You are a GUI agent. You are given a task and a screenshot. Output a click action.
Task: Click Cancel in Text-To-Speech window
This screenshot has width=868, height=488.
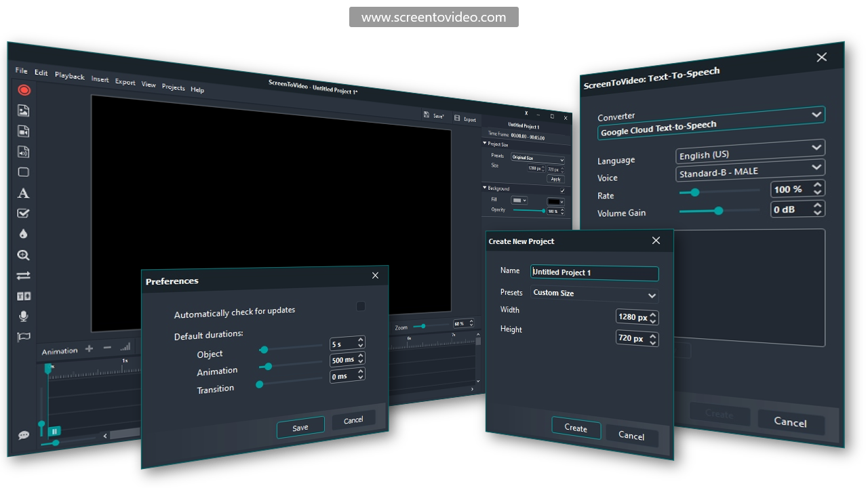click(791, 422)
